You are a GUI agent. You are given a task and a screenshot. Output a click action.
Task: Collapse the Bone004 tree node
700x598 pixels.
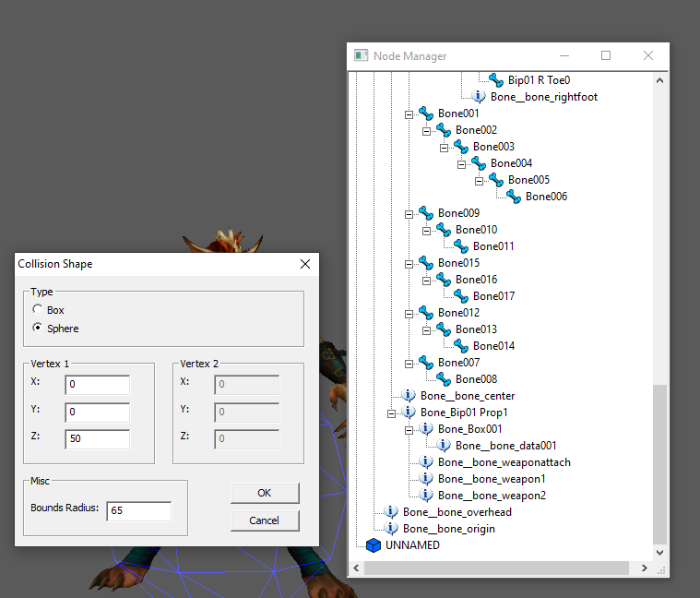[x=461, y=165]
